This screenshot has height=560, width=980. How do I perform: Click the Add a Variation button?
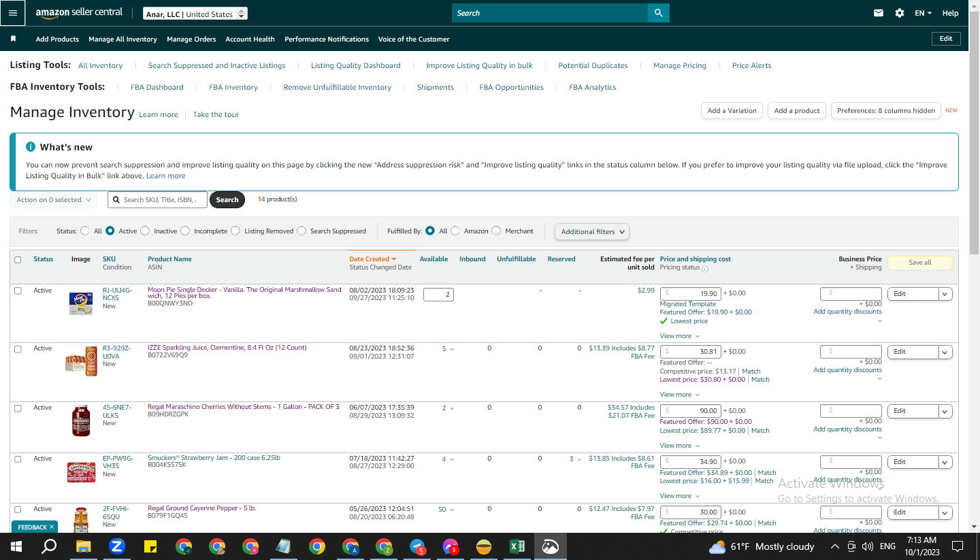click(732, 110)
